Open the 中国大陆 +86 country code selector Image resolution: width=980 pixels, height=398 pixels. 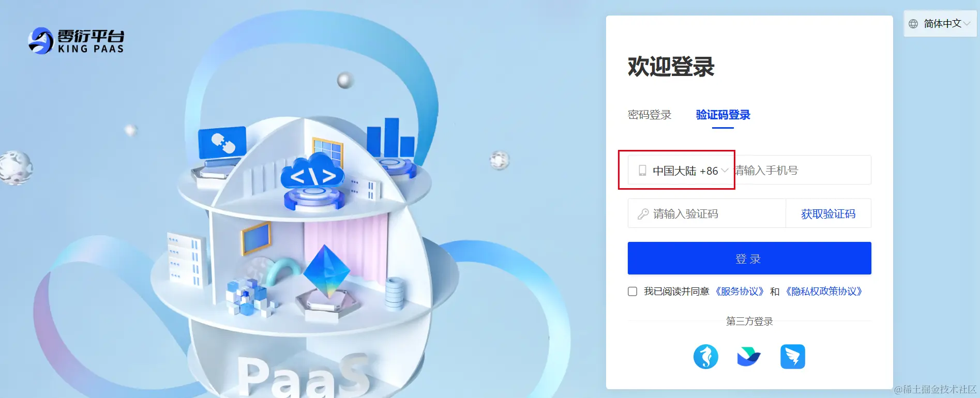coord(681,170)
